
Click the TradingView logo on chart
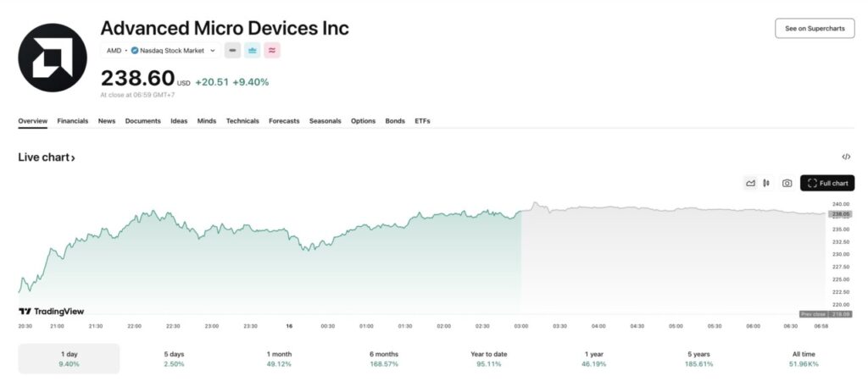pyautogui.click(x=52, y=312)
